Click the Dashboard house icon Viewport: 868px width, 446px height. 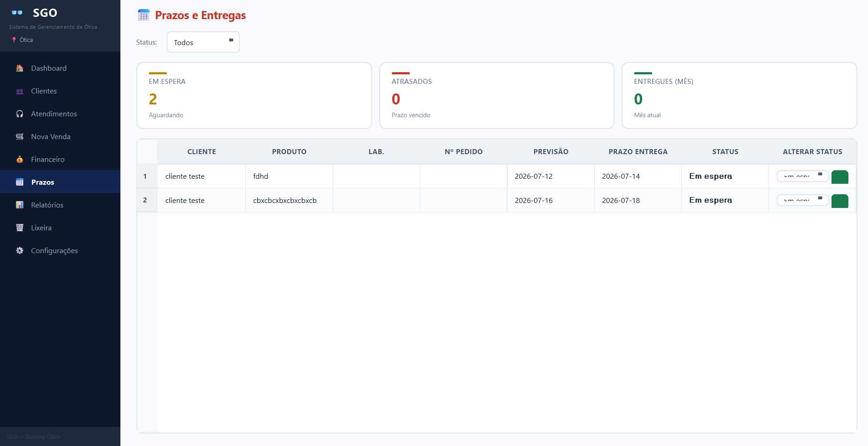[x=20, y=68]
